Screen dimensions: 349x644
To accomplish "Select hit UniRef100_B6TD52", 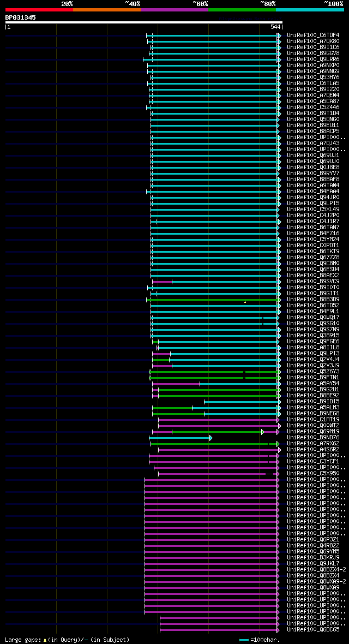I will 313,306.
